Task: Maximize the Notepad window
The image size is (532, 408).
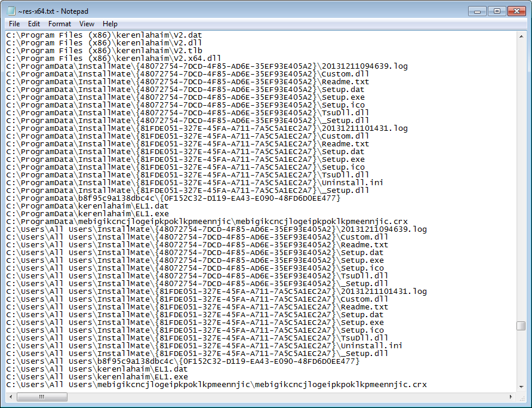Action: click(497, 11)
